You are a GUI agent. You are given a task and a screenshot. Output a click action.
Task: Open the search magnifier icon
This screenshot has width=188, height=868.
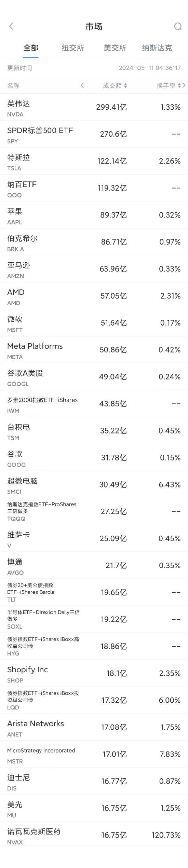(178, 26)
